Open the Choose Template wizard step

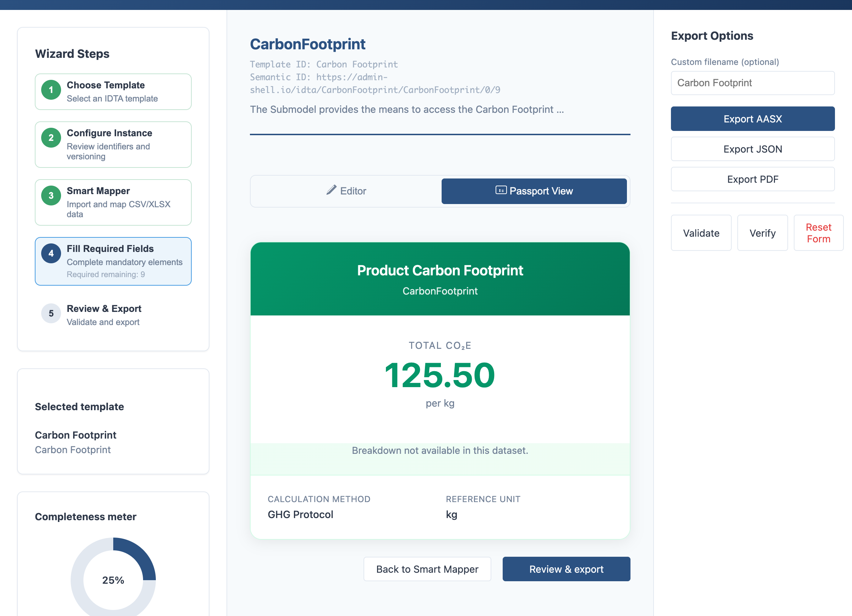(113, 92)
